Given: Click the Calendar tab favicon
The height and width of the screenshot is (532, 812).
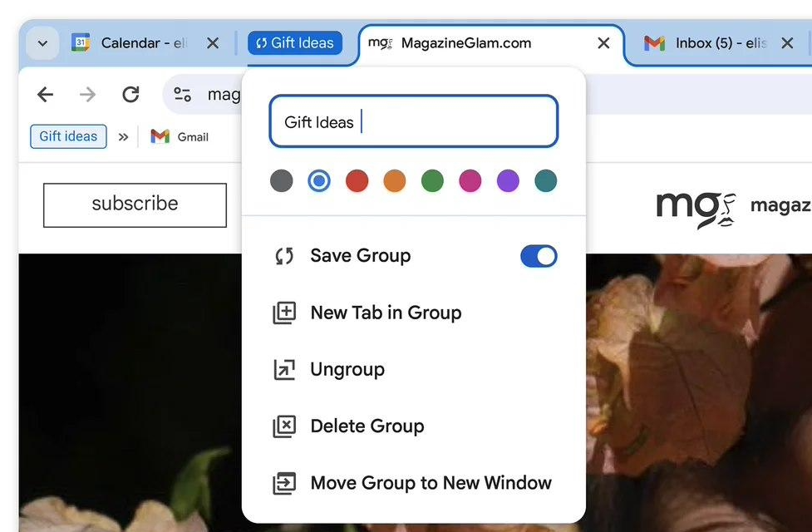Looking at the screenshot, I should coord(81,42).
